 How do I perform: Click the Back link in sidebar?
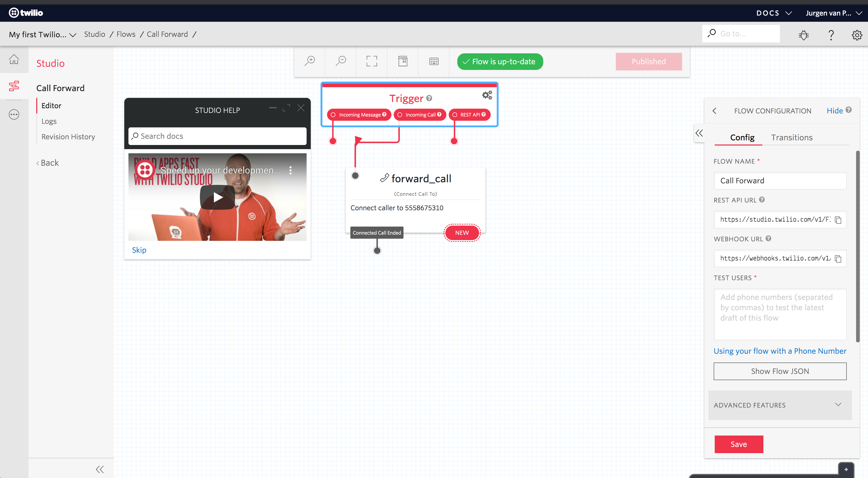pyautogui.click(x=47, y=163)
